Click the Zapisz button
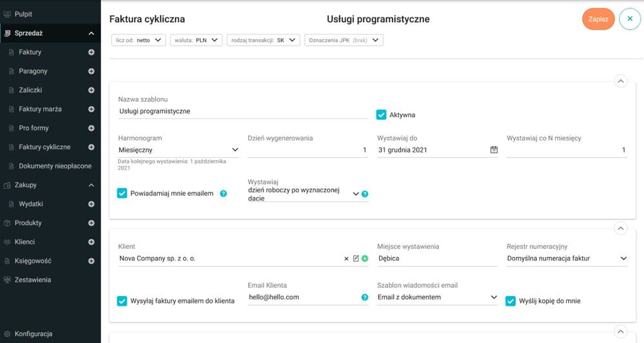This screenshot has width=644, height=343. coord(598,19)
